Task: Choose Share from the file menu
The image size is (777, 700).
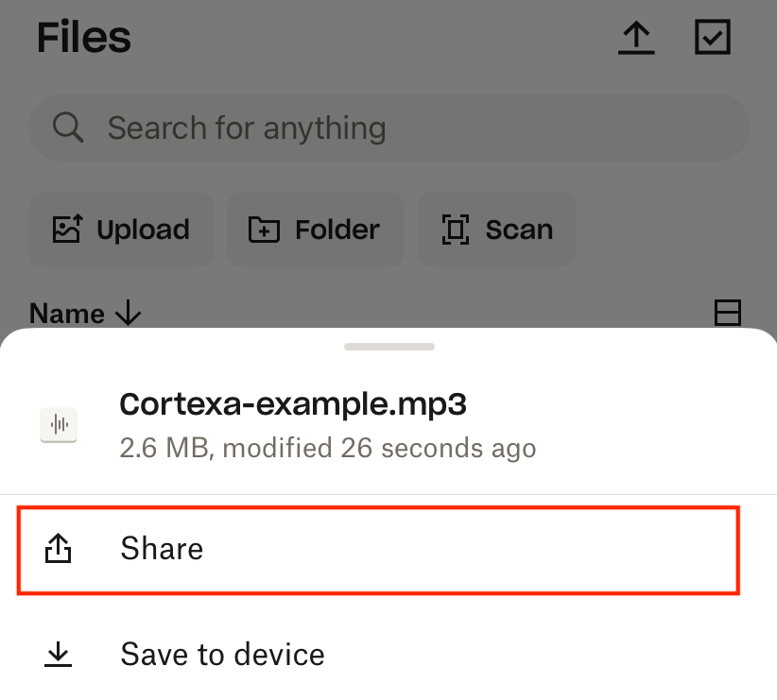Action: (378, 550)
